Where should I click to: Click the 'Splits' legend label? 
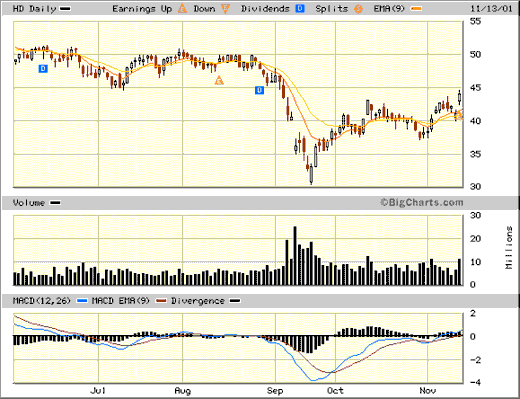(331, 9)
